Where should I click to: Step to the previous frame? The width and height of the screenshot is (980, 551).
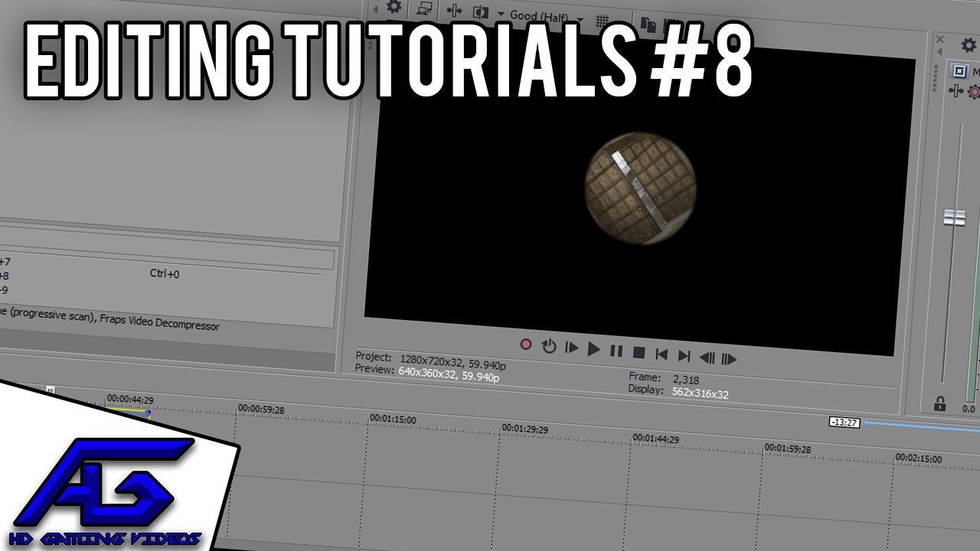click(x=707, y=357)
